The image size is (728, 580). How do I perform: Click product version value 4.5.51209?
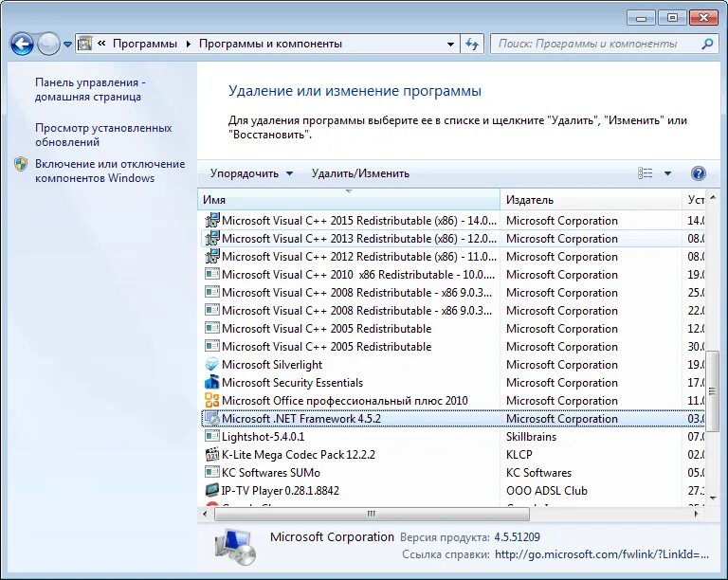click(517, 537)
